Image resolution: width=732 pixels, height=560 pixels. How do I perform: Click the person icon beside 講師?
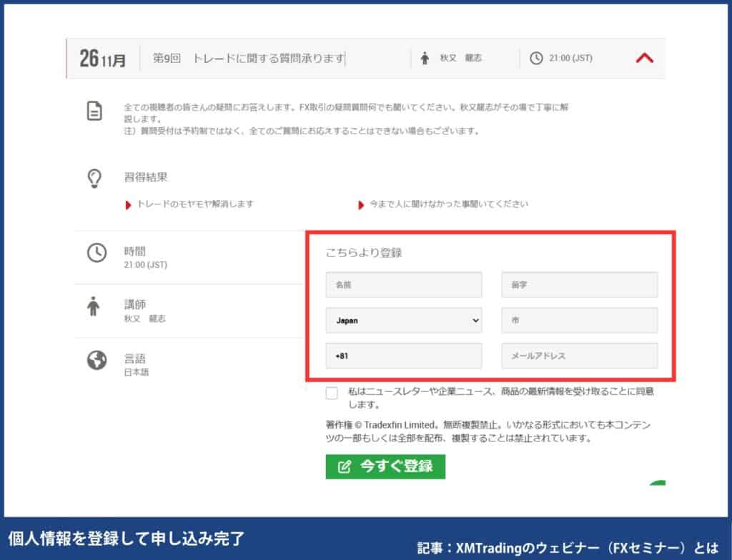coord(94,306)
